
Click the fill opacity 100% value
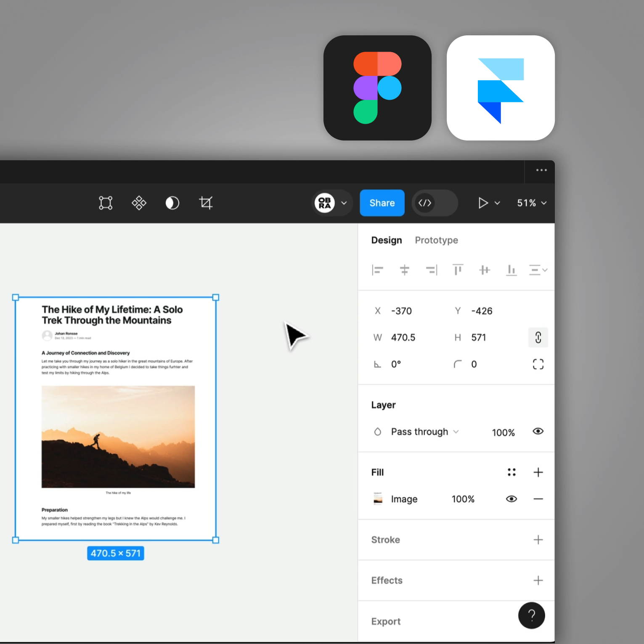click(x=463, y=499)
